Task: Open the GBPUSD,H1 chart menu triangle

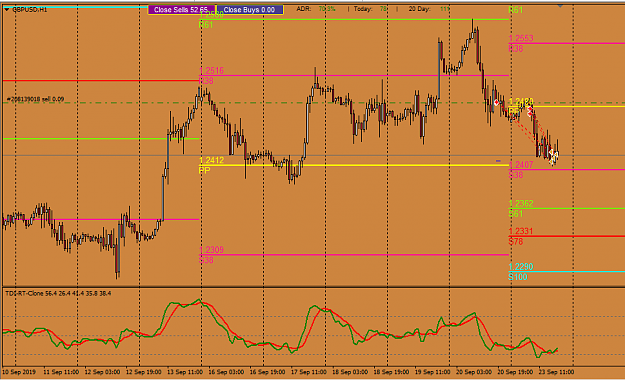Action: tap(7, 10)
